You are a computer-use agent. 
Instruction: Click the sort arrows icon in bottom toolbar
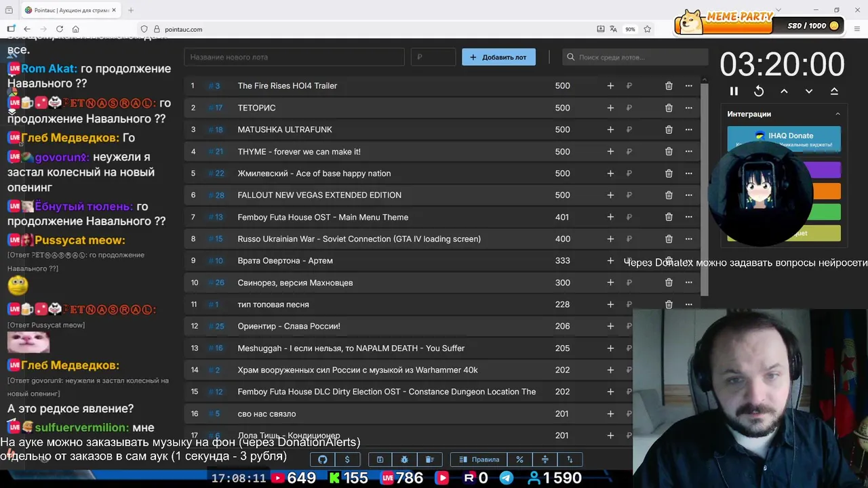click(570, 460)
